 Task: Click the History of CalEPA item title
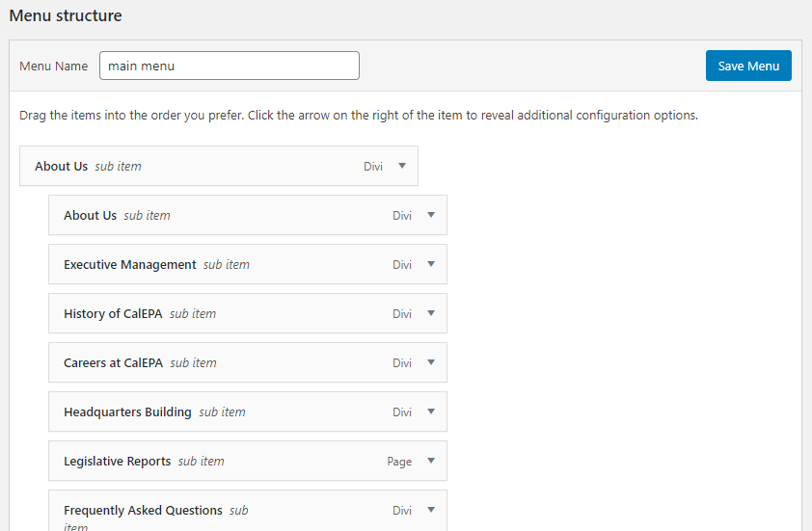[113, 313]
